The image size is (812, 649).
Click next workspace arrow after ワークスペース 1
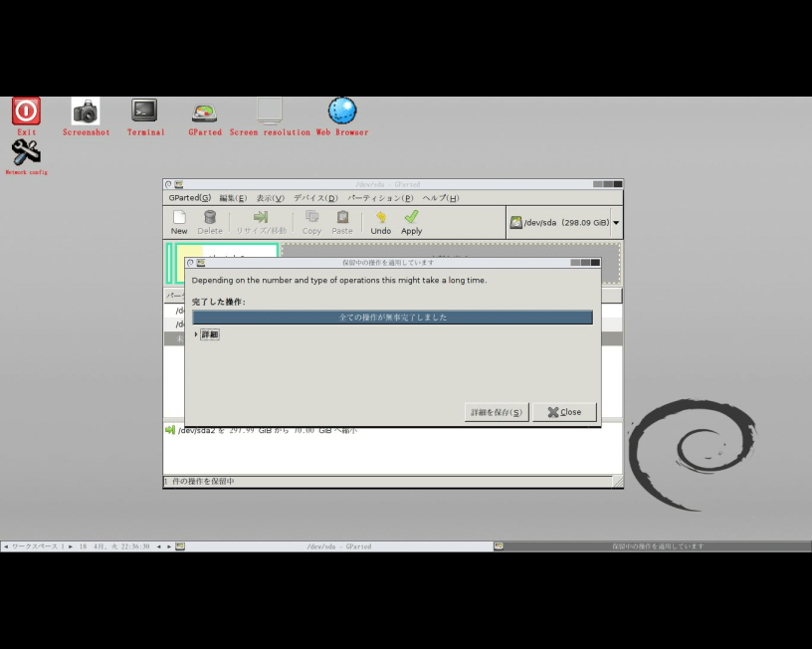pos(71,546)
